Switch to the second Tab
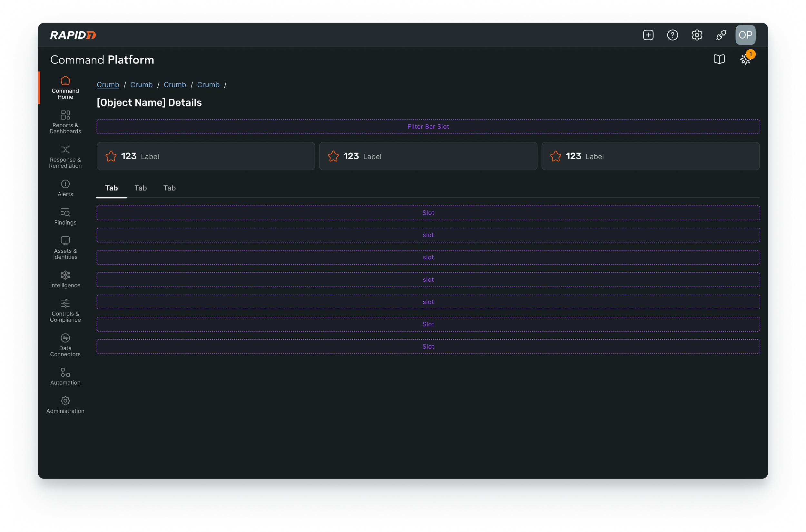 point(141,188)
